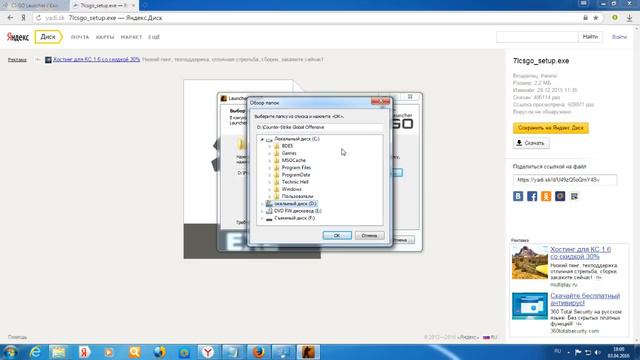640x360 pixels.
Task: Open sidebar ad link Хостинг для КС 1.6
Action: pos(580,253)
